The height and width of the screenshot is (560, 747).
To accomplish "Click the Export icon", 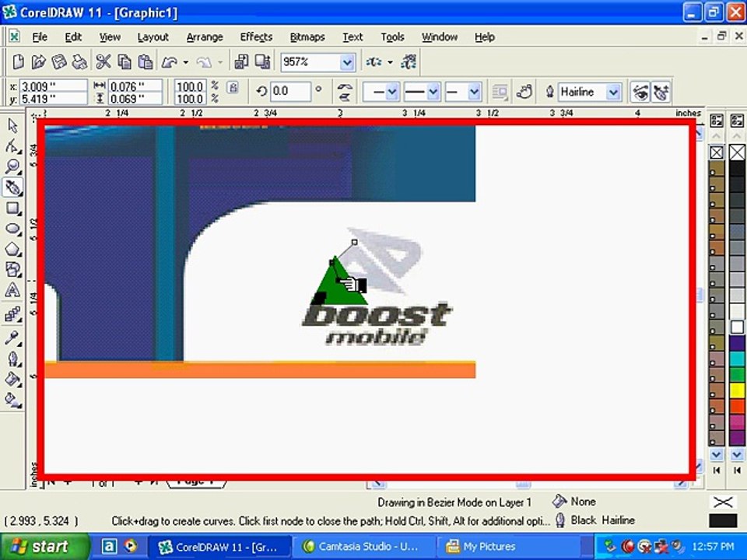I will (x=262, y=61).
